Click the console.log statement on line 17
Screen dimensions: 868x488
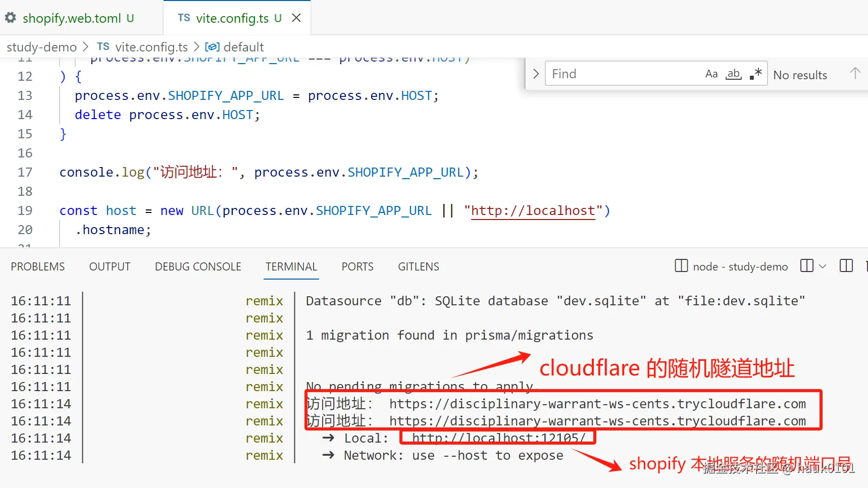[x=269, y=172]
